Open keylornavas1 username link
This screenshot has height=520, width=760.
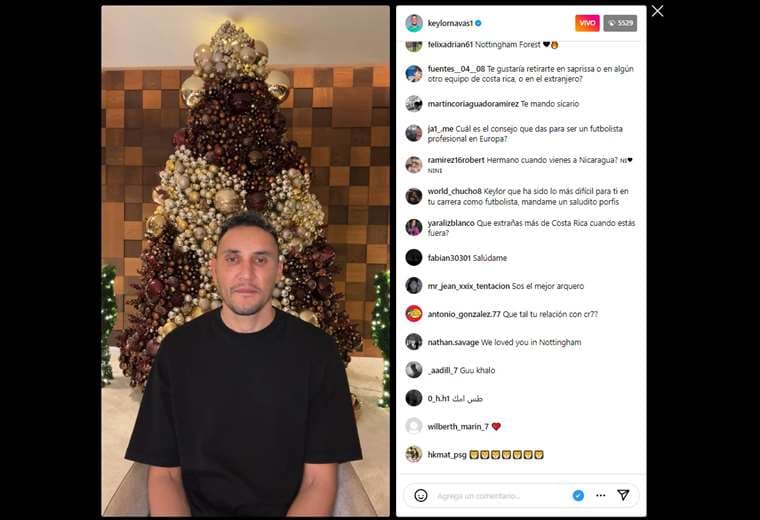[x=450, y=23]
